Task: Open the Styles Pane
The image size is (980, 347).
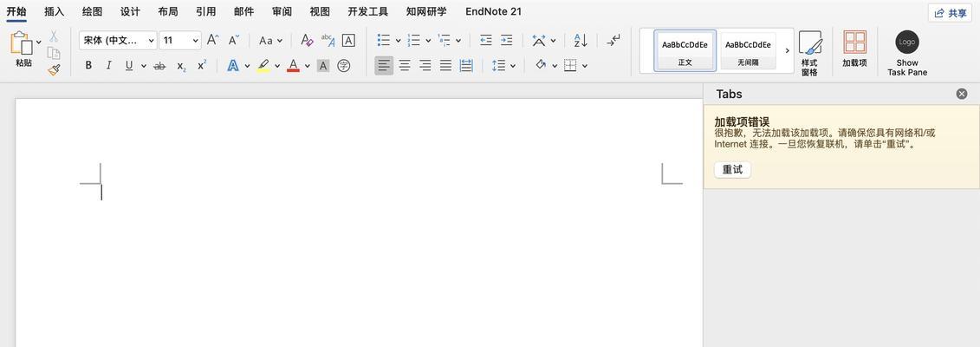Action: tap(809, 53)
